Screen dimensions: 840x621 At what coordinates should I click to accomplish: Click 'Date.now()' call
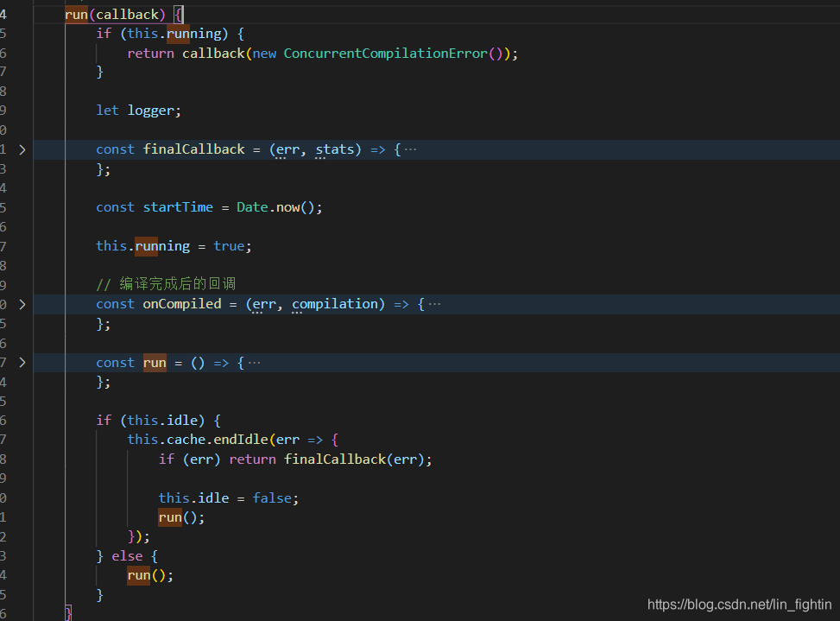(x=277, y=207)
